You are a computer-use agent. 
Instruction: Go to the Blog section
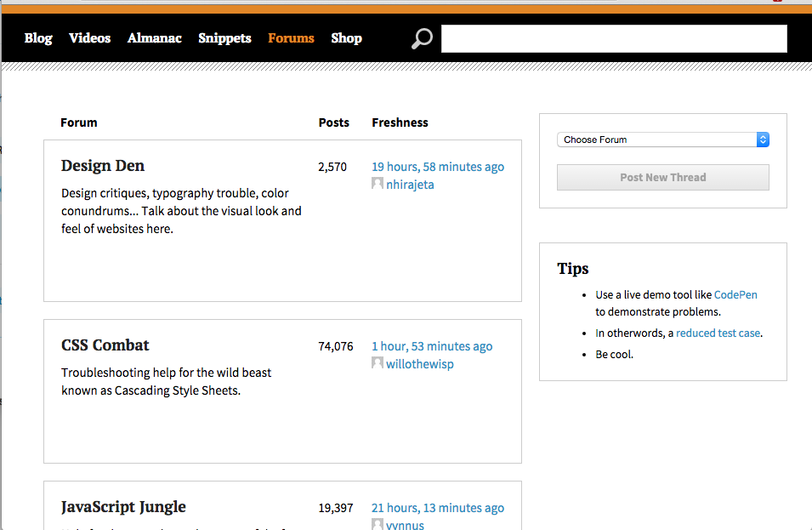coord(38,38)
